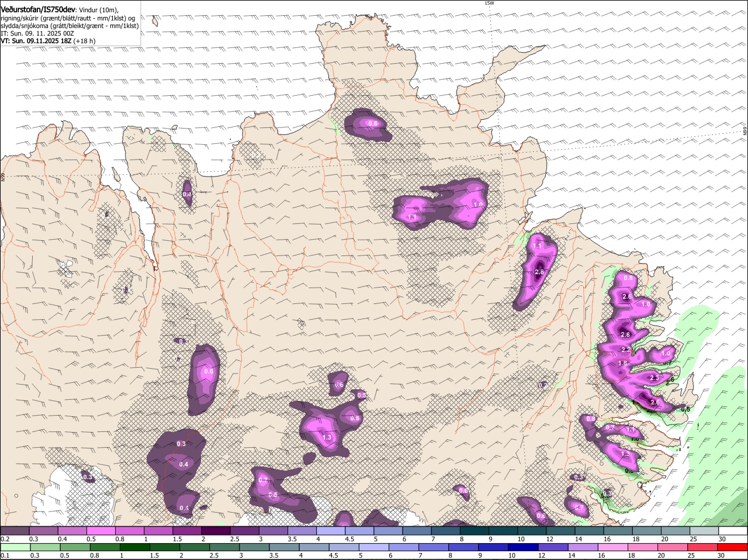Click the upper-scale swatch above label 1.5
Image resolution: width=748 pixels, height=560 pixels.
187,531
